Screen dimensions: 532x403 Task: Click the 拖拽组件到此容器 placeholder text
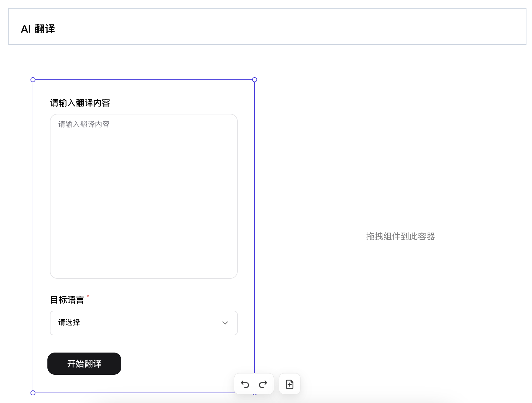400,236
